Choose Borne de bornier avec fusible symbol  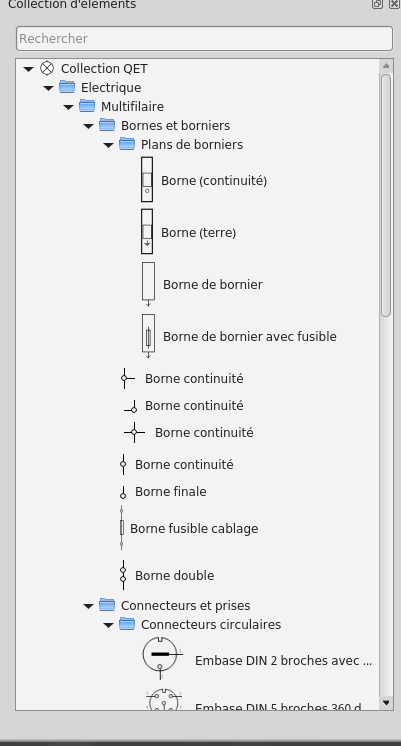(x=148, y=336)
